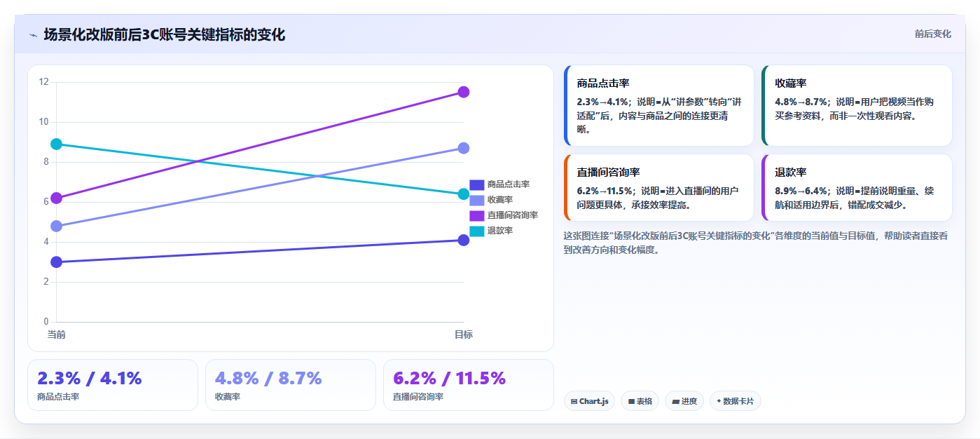This screenshot has width=980, height=439.
Task: Click the 数据卡片 tag text
Action: tap(738, 401)
